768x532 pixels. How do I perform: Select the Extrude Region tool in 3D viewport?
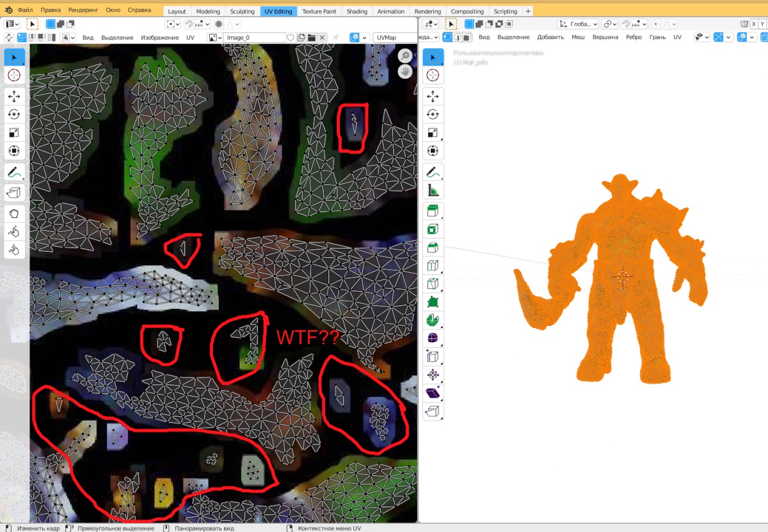click(x=433, y=211)
